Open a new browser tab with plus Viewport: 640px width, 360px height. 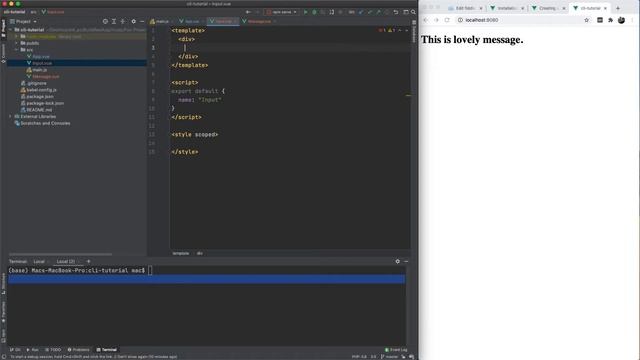pyautogui.click(x=618, y=8)
